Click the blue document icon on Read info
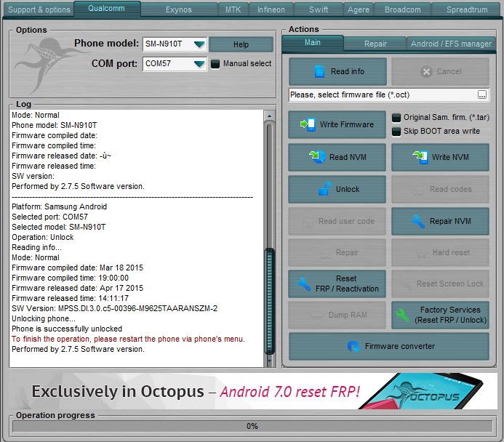The image size is (504, 442). pyautogui.click(x=319, y=71)
